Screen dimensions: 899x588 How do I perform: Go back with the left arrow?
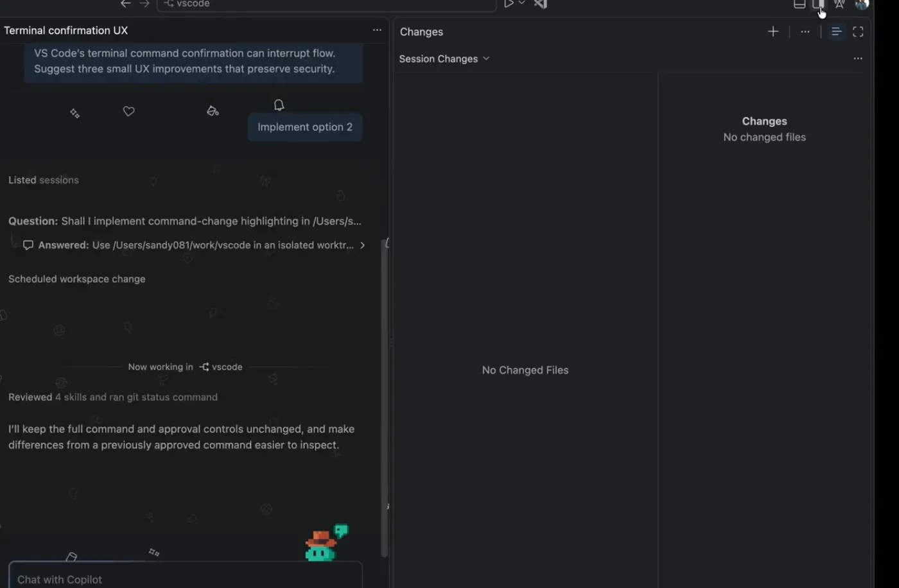click(x=126, y=4)
